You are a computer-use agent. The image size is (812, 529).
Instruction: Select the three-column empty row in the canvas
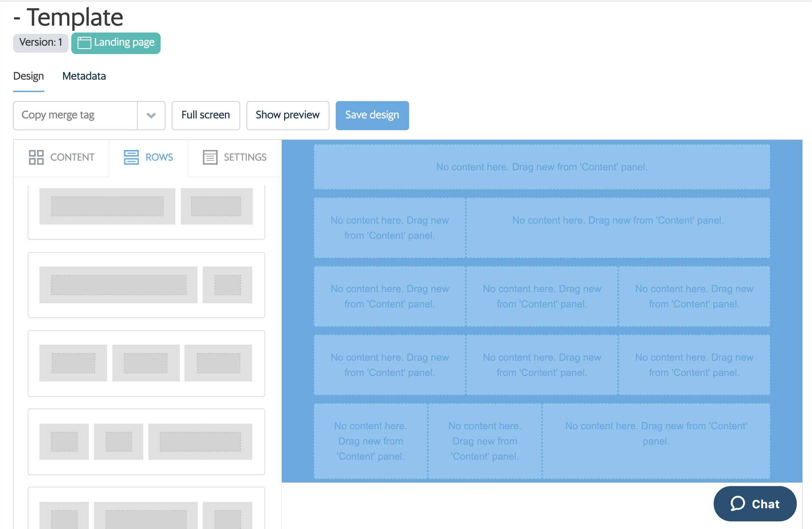[542, 296]
